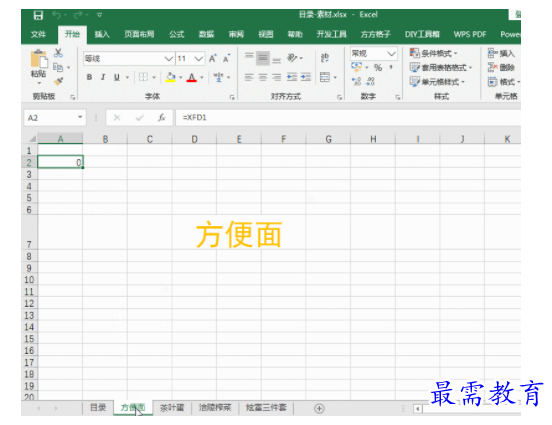Apply the red font color swatch
The image size is (552, 425).
(192, 77)
